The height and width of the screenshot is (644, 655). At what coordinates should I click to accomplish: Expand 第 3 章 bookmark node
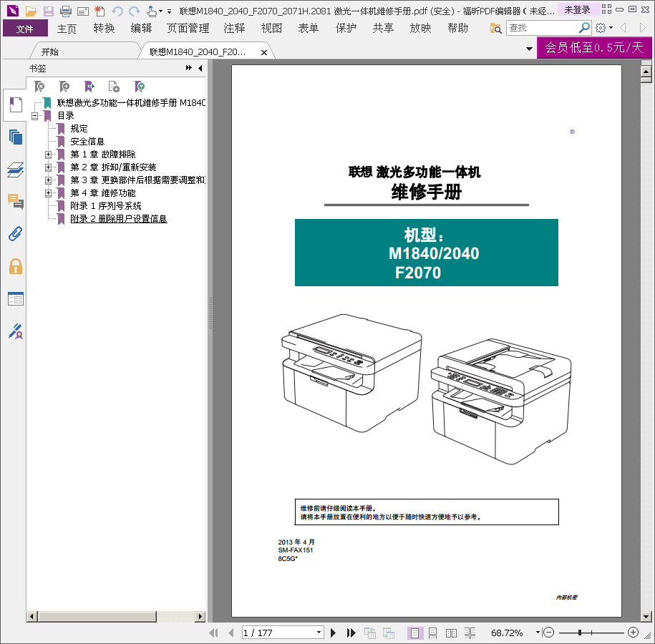pyautogui.click(x=49, y=180)
